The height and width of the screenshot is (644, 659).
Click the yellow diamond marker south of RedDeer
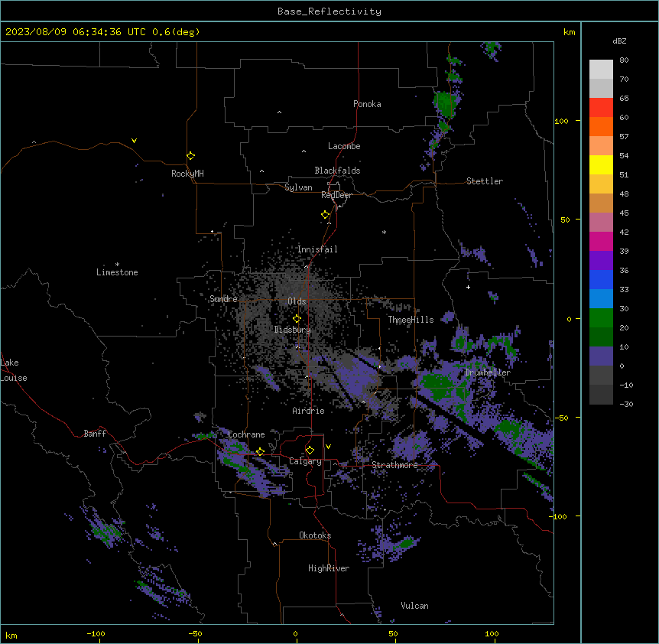326,215
